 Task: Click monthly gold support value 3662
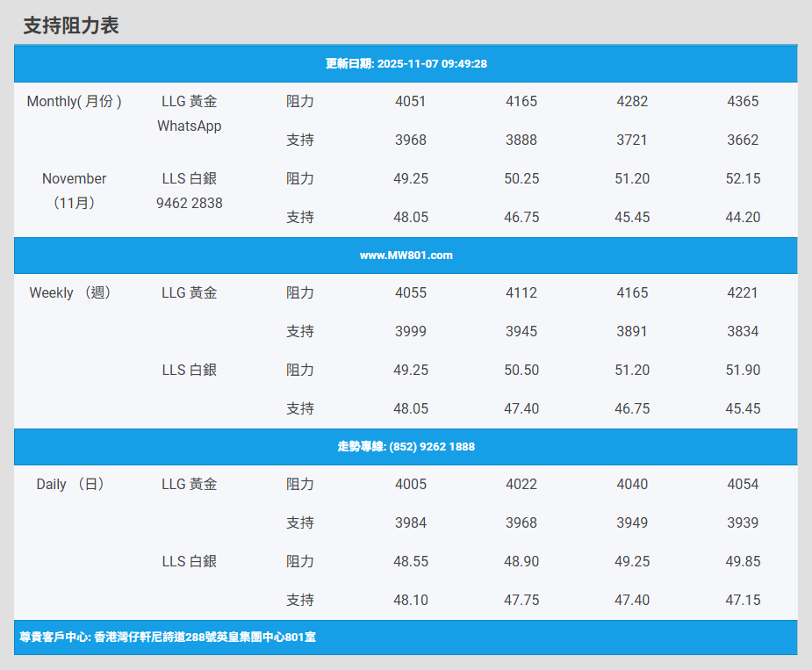pos(743,140)
